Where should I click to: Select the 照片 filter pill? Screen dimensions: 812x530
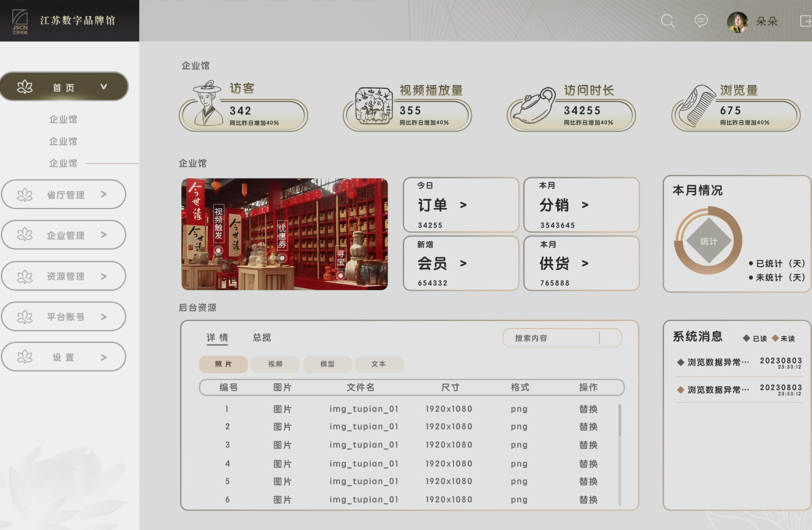pos(223,364)
